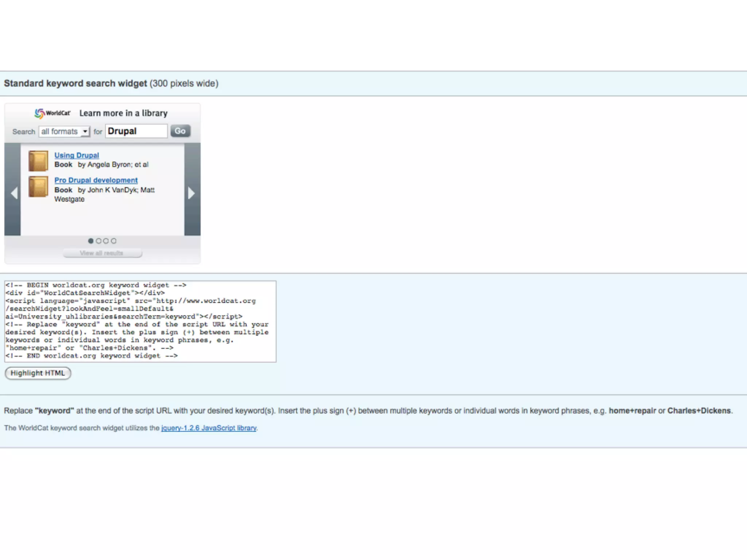The height and width of the screenshot is (560, 747).
Task: Open the 'Pro Drupal development' link
Action: (x=96, y=180)
